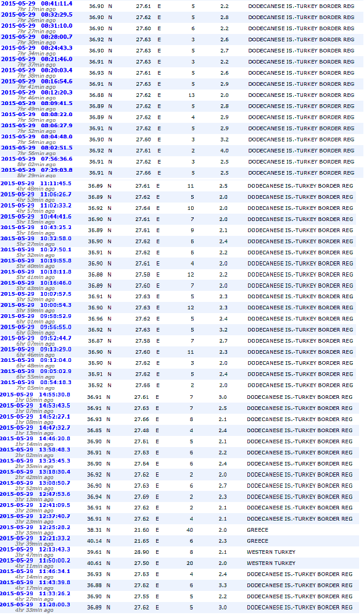Click the GREECE region in the 21.65 E row

(x=257, y=541)
